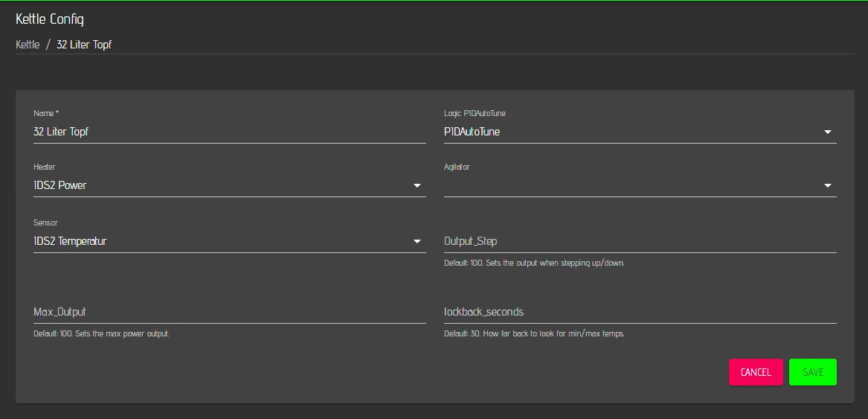The width and height of the screenshot is (868, 419).
Task: Click the Output_Step default hint text
Action: 533,263
